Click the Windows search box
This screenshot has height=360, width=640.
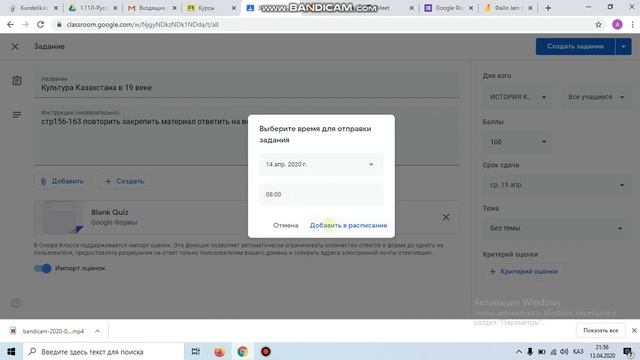tap(103, 351)
